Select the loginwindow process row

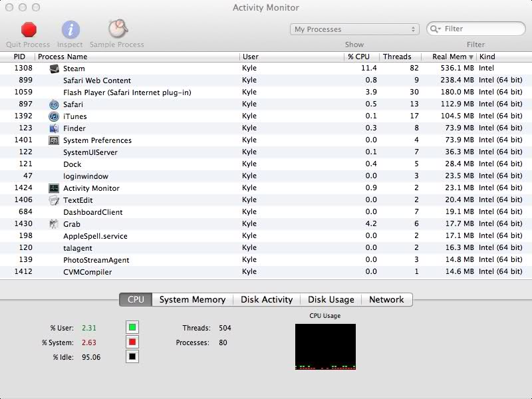[266, 176]
